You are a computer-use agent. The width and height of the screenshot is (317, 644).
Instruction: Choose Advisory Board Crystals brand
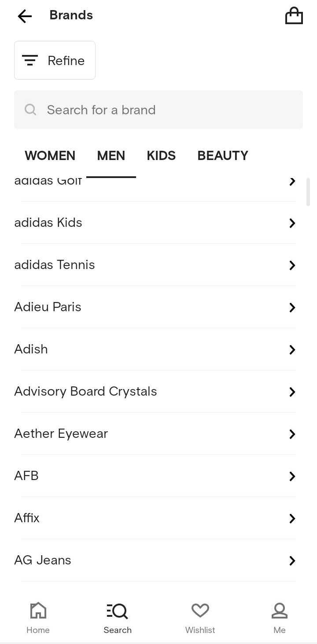point(85,391)
